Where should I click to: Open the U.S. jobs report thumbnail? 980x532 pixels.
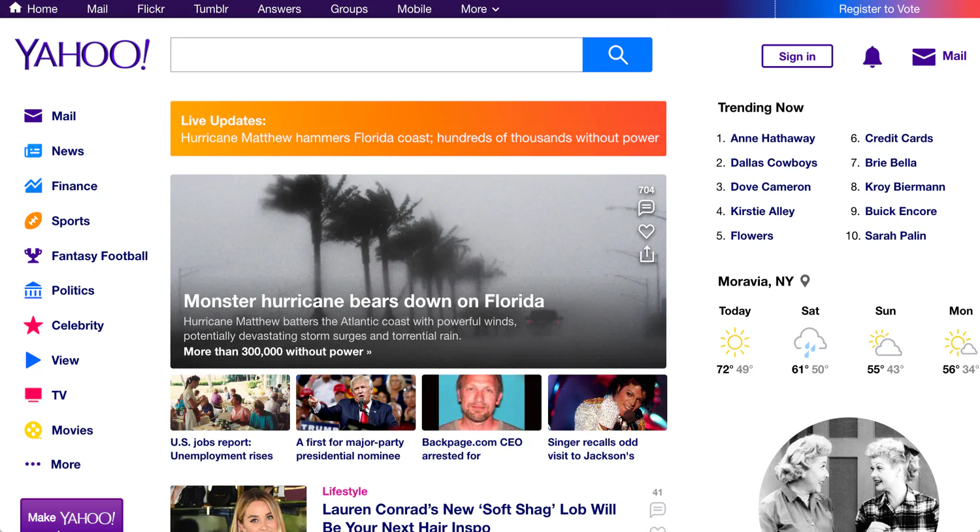click(x=230, y=403)
